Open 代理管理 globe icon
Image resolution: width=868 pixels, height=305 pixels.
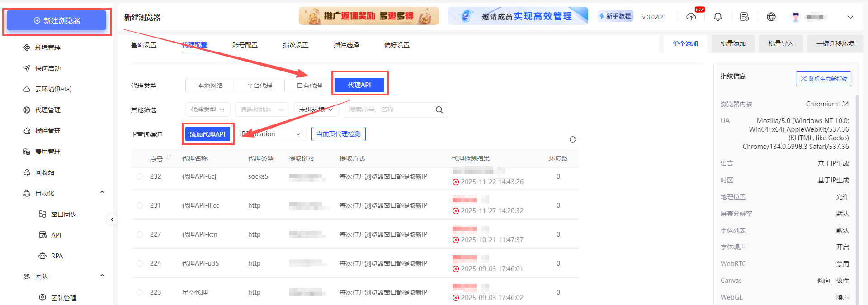(27, 110)
